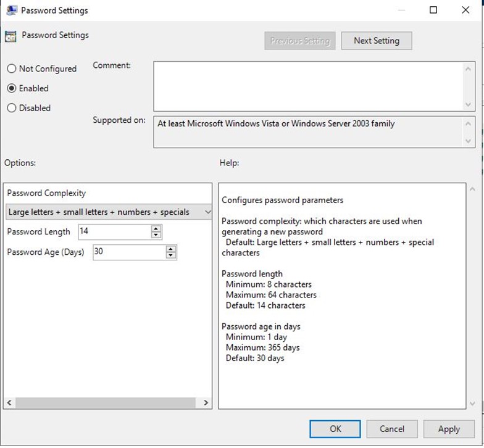The image size is (484, 448).
Task: Click the Password Age (Days) field
Action: (128, 252)
